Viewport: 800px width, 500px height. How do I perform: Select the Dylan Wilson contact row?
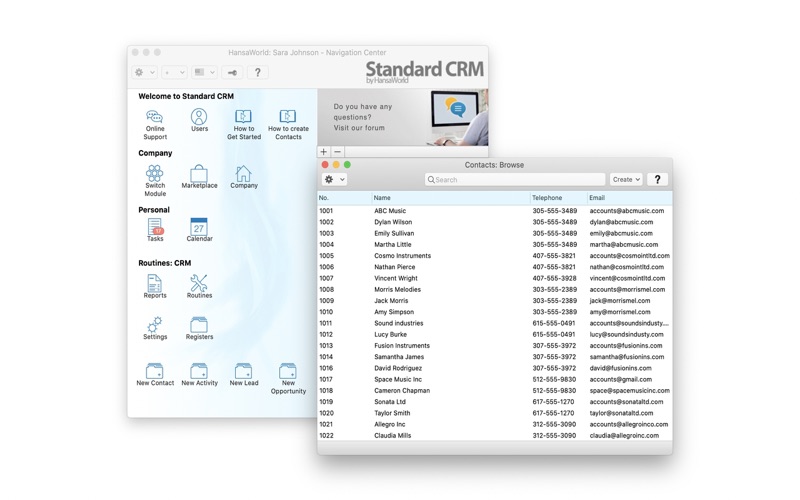pos(494,222)
